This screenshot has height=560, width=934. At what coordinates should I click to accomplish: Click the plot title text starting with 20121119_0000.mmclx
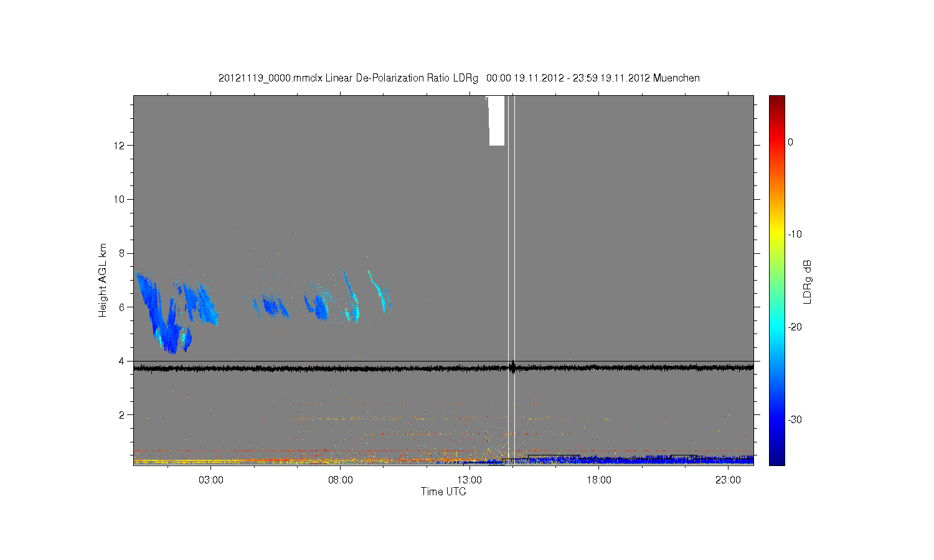[x=459, y=78]
